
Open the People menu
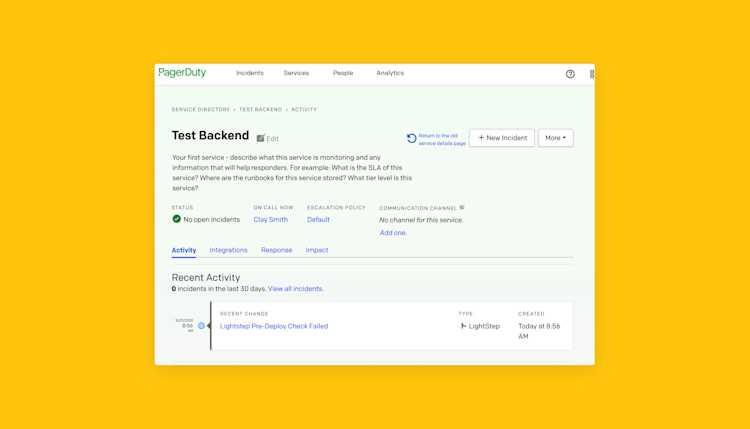click(343, 73)
